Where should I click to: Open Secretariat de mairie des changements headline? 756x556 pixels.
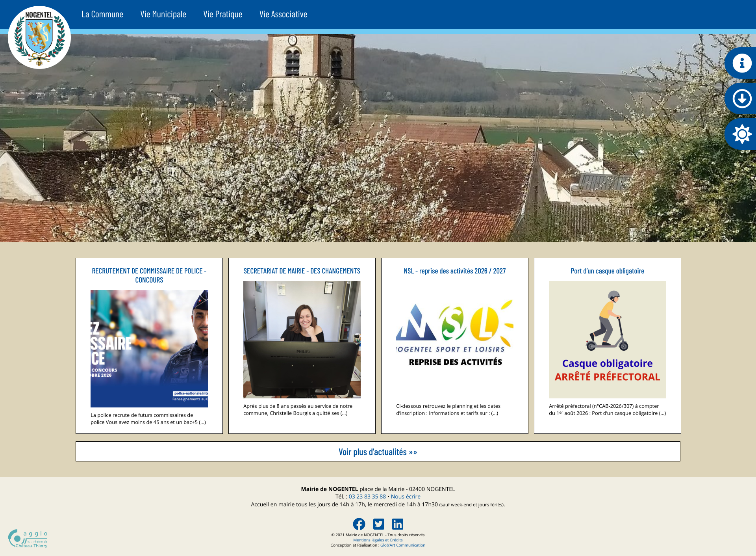pyautogui.click(x=302, y=271)
